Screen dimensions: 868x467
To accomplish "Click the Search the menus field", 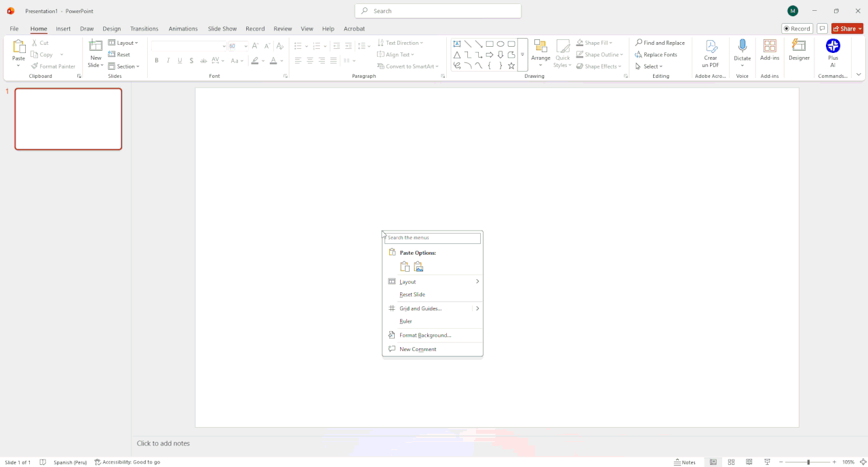I will (x=433, y=238).
